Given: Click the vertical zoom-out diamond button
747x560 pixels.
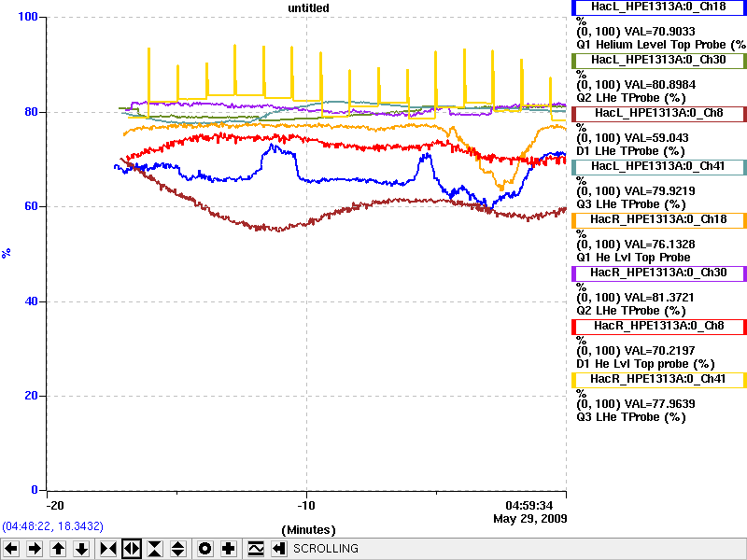Looking at the screenshot, I should click(x=178, y=549).
